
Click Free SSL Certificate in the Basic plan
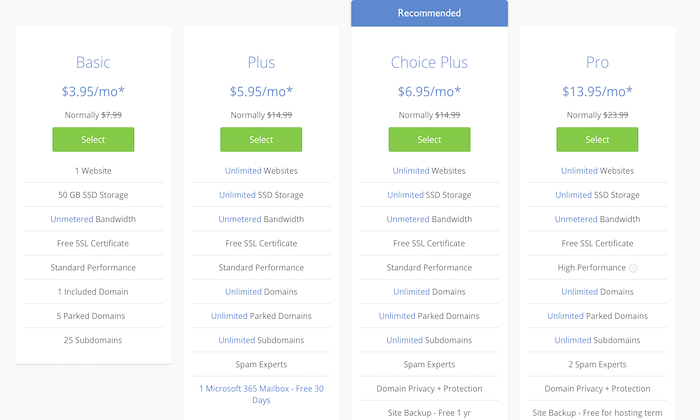pyautogui.click(x=93, y=243)
